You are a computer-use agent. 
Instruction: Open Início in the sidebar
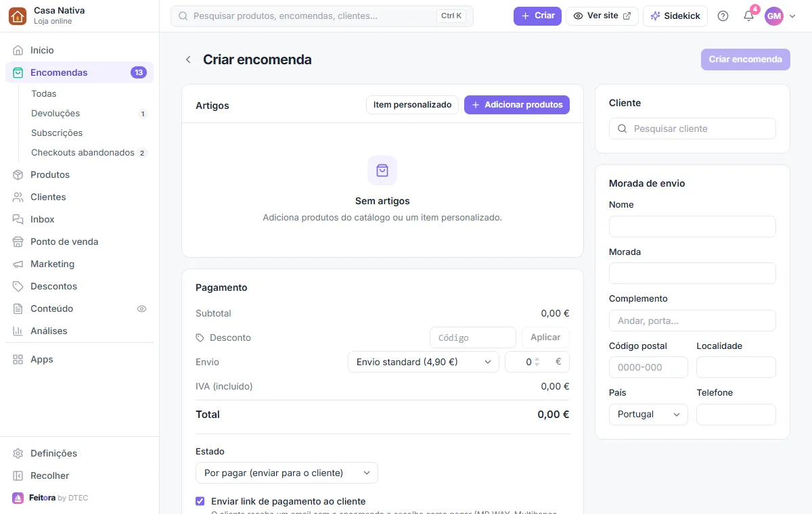(80, 50)
